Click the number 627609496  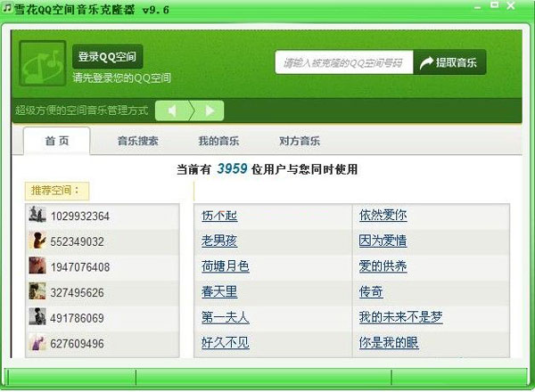click(77, 344)
